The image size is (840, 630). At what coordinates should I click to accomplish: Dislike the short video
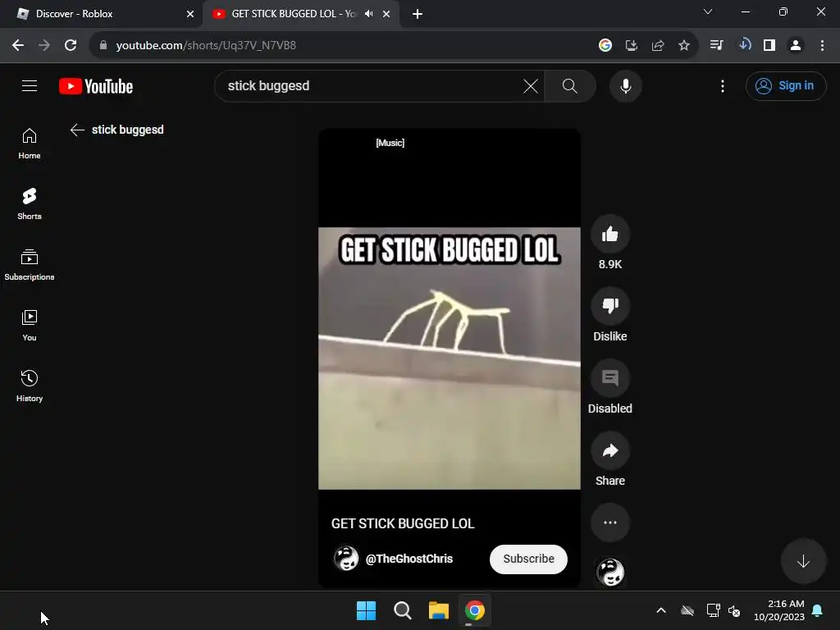(x=609, y=306)
